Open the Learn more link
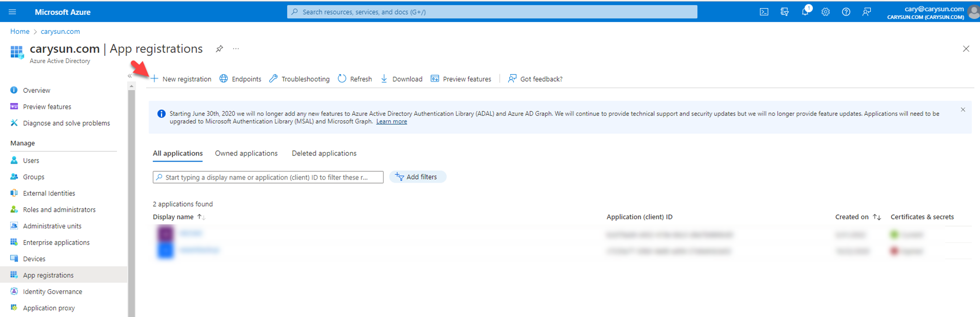 pos(391,122)
